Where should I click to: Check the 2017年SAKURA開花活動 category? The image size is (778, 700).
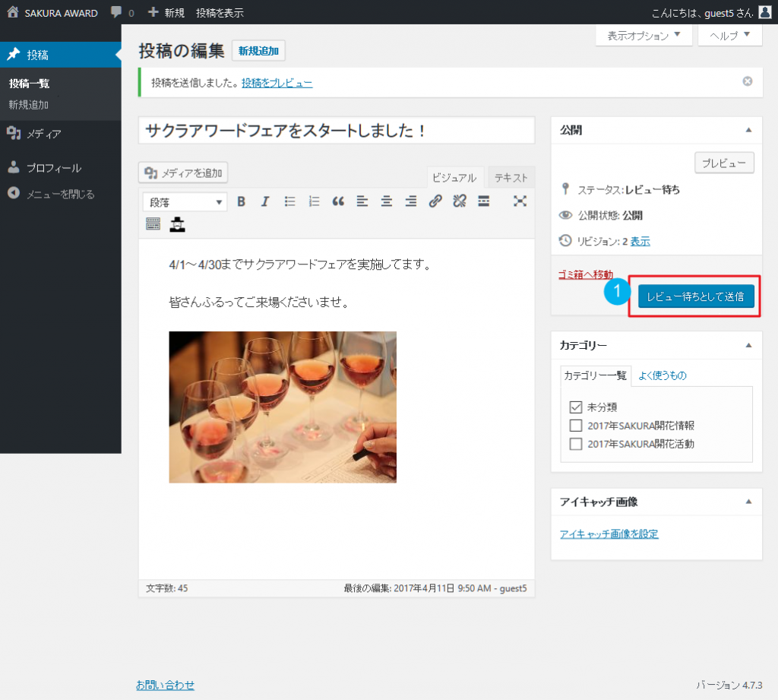(576, 444)
